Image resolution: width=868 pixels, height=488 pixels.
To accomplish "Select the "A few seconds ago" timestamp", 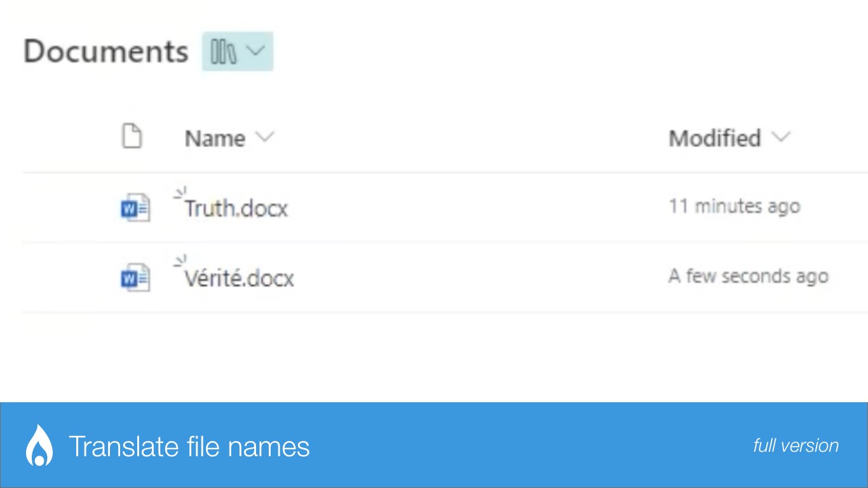I will pyautogui.click(x=748, y=276).
